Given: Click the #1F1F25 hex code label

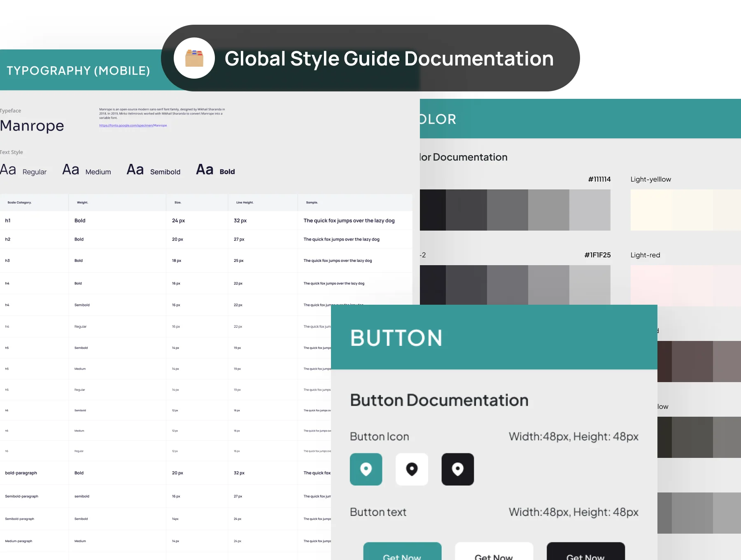Looking at the screenshot, I should 598,255.
